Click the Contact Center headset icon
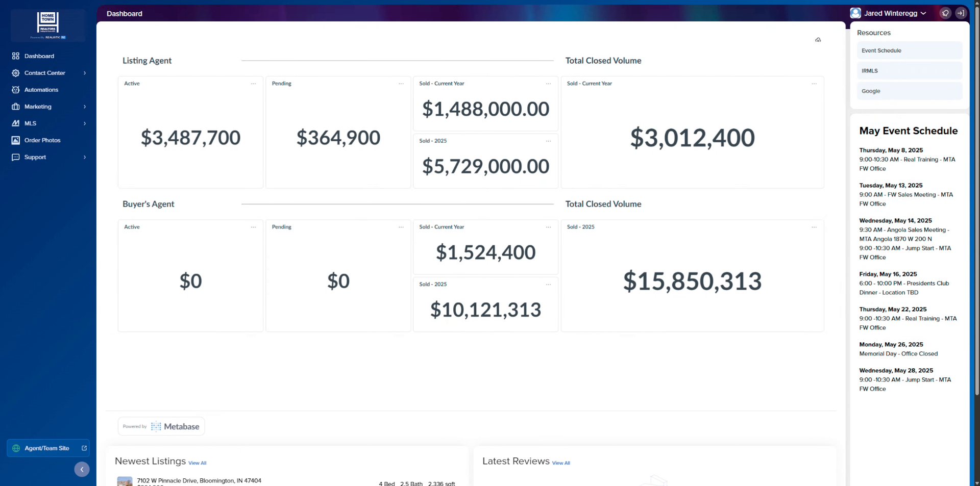The width and height of the screenshot is (980, 486). click(x=16, y=73)
